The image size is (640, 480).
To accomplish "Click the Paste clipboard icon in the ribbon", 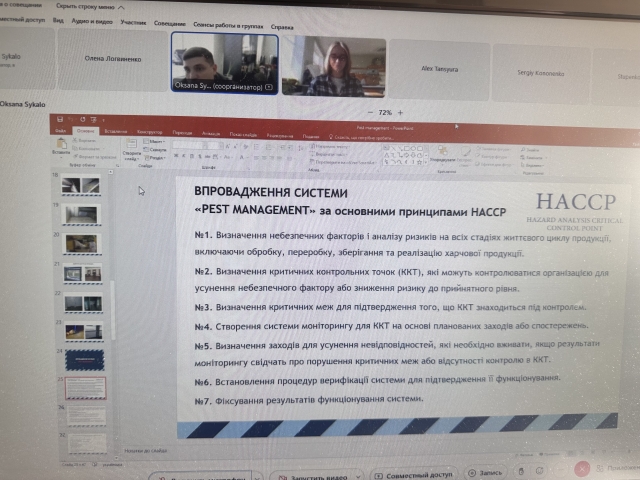I will (61, 144).
